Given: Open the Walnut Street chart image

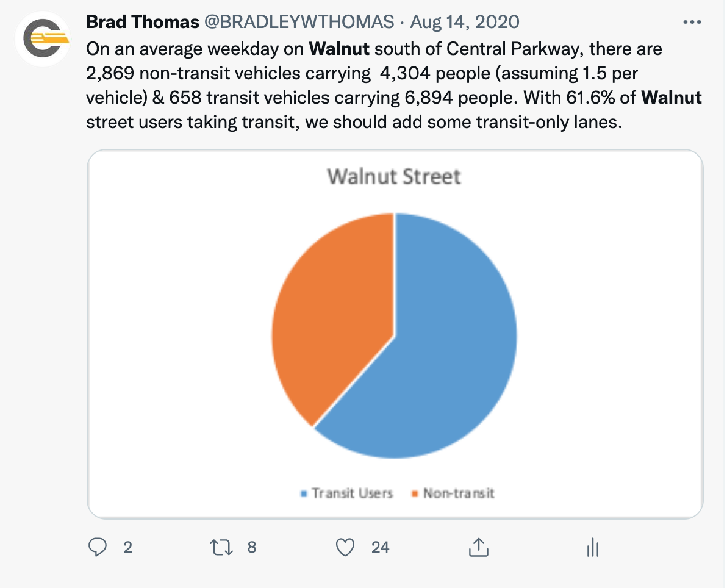Looking at the screenshot, I should (395, 334).
